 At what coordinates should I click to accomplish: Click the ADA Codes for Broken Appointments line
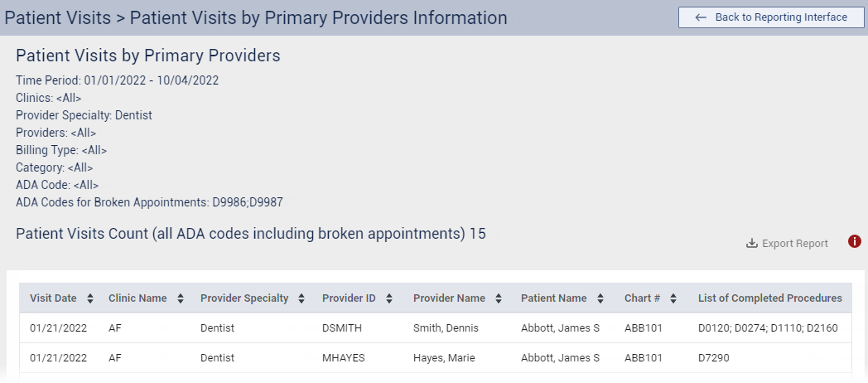(x=150, y=202)
